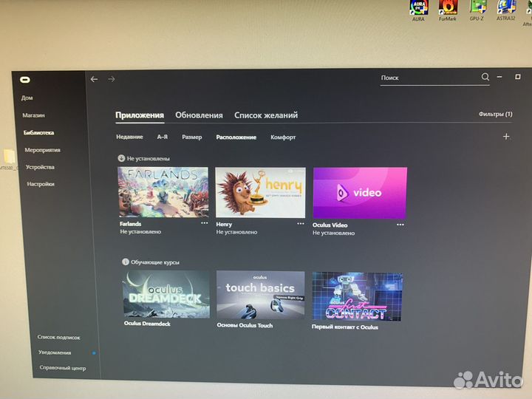This screenshot has height=399, width=532.
Task: Click Не установлено under Oculus Video
Action: (x=333, y=233)
